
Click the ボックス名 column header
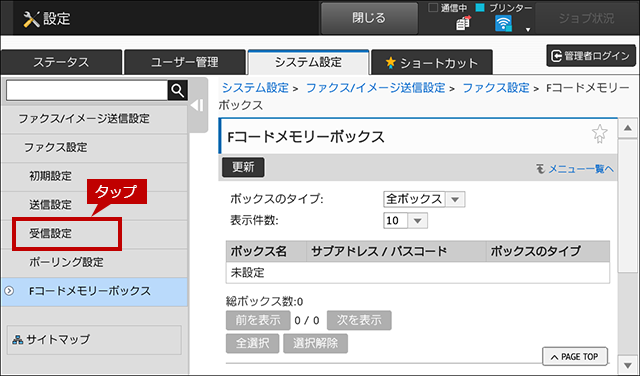pos(266,251)
